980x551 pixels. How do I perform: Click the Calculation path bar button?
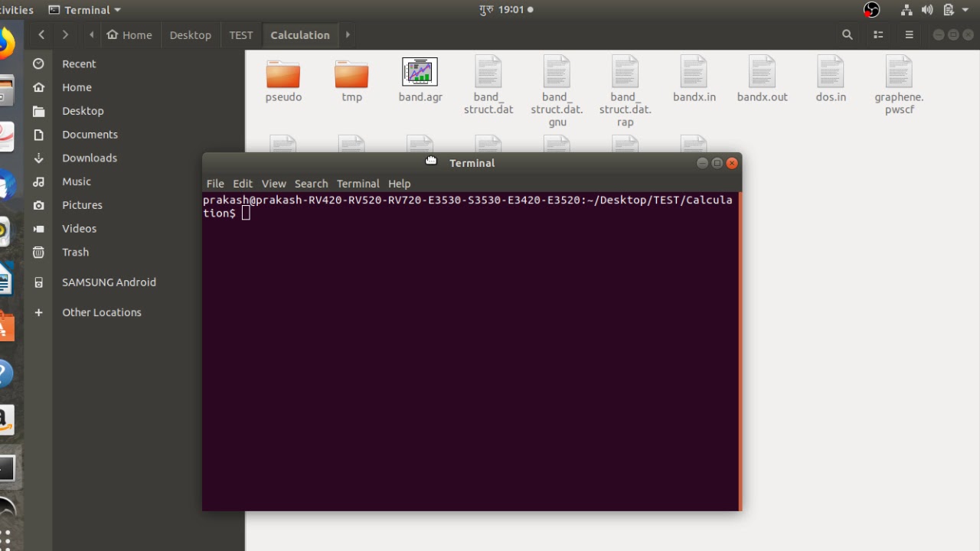pos(300,34)
